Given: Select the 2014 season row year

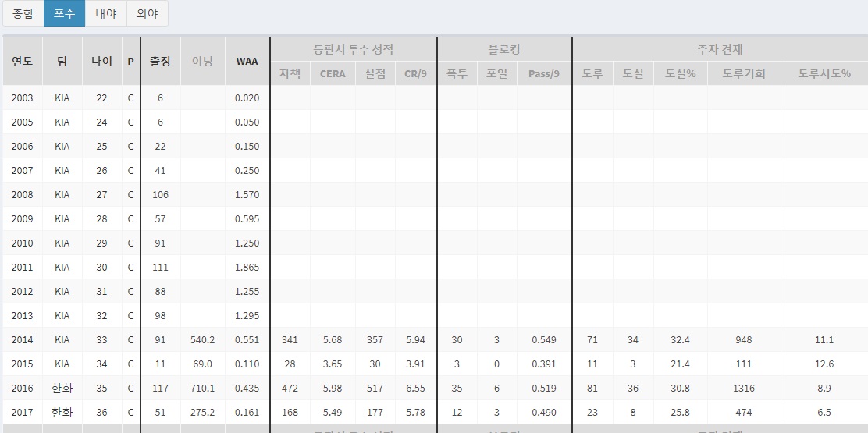Looking at the screenshot, I should click(x=22, y=340).
